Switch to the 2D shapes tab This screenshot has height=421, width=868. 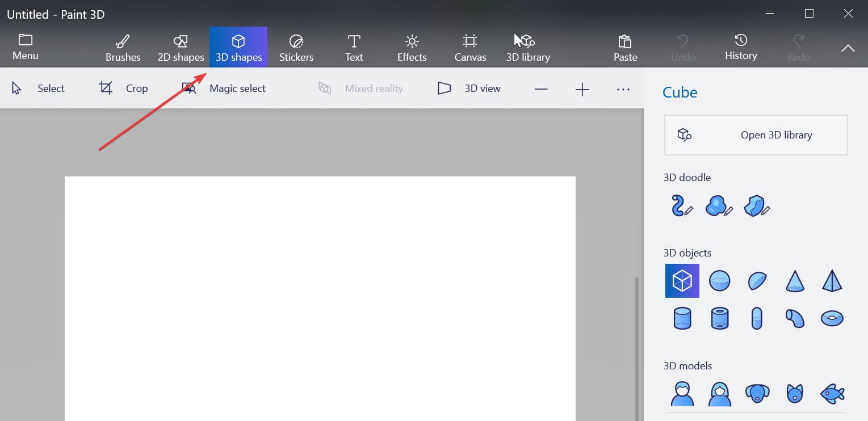(181, 48)
